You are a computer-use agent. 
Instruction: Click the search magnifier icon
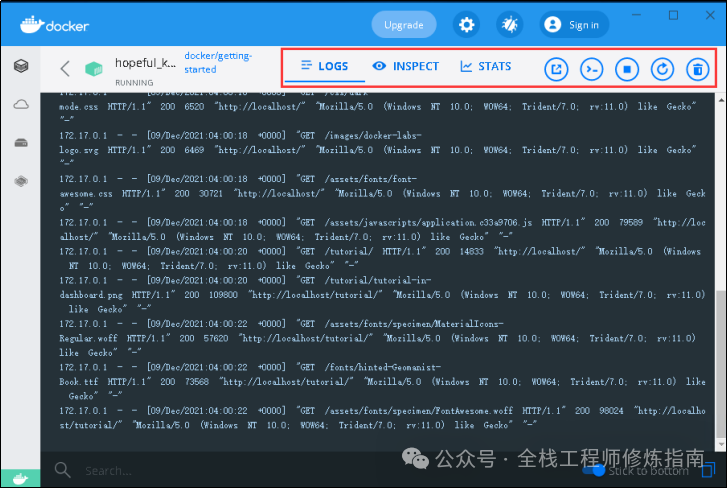[62, 470]
